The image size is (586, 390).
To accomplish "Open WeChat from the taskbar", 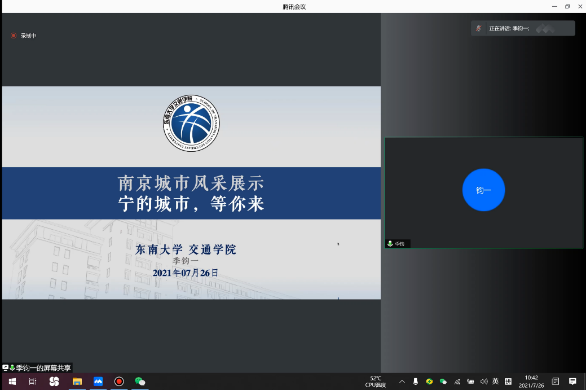I will click(x=140, y=381).
